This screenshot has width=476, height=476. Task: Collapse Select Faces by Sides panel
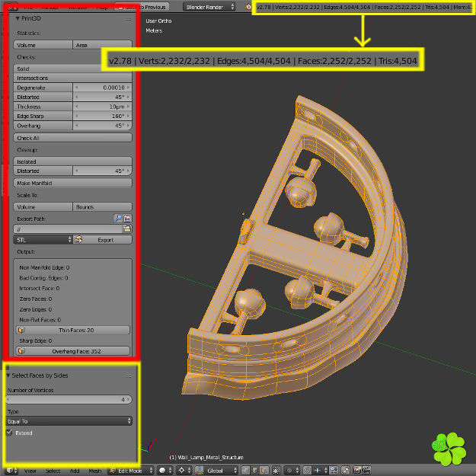(8, 375)
